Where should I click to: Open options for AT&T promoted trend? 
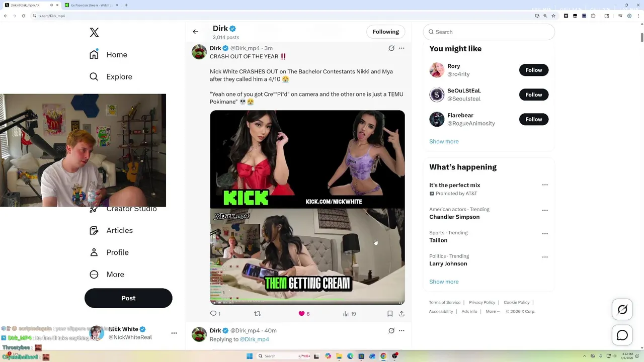[x=545, y=185]
